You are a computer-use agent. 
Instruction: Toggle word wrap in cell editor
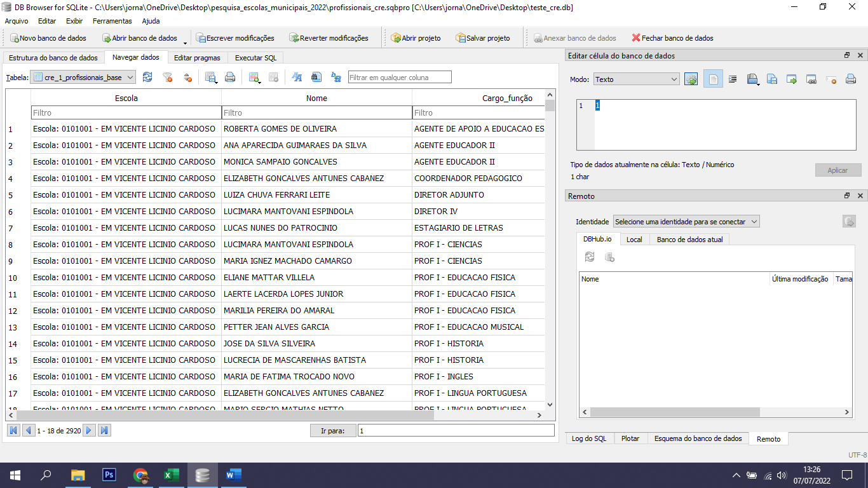coord(713,79)
